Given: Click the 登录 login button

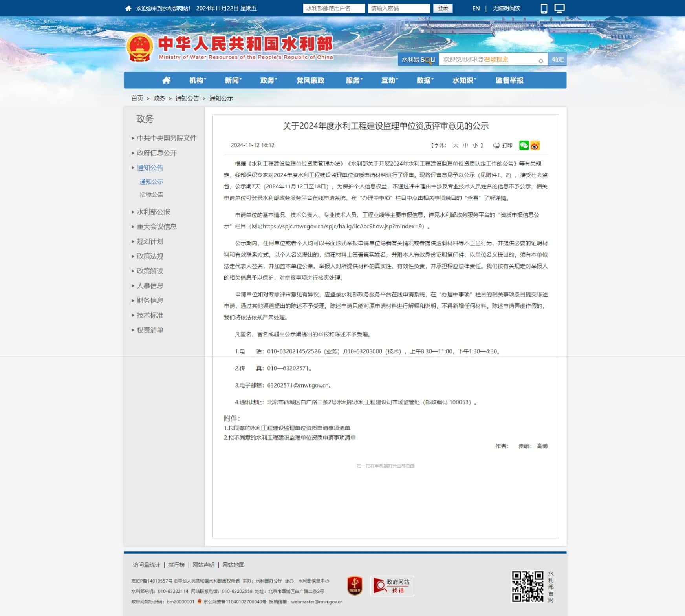Looking at the screenshot, I should coord(443,8).
